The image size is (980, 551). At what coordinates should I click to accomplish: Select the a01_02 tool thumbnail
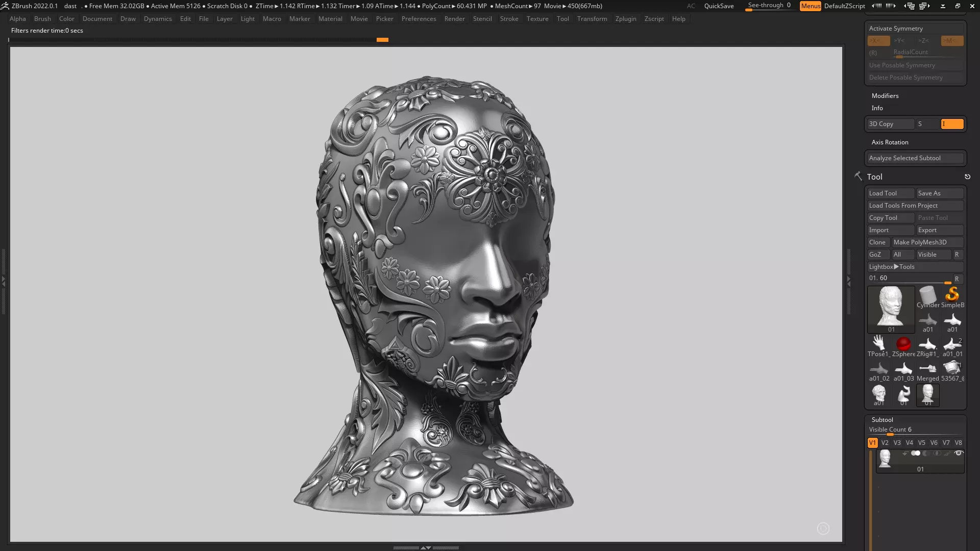(879, 370)
